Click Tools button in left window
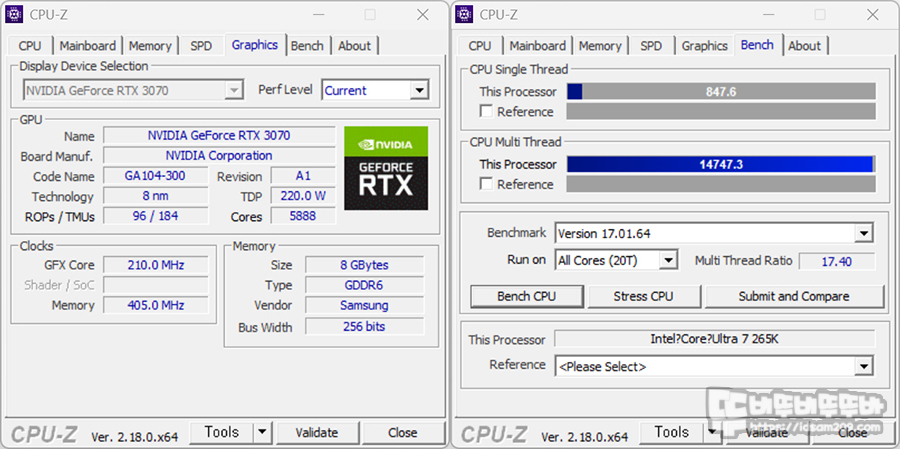This screenshot has width=900, height=449. click(x=222, y=432)
